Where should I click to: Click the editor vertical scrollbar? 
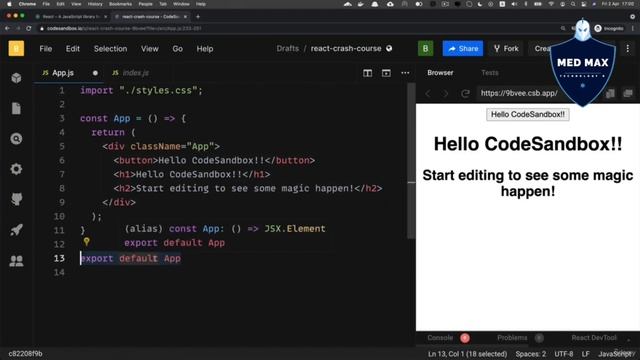[x=411, y=161]
